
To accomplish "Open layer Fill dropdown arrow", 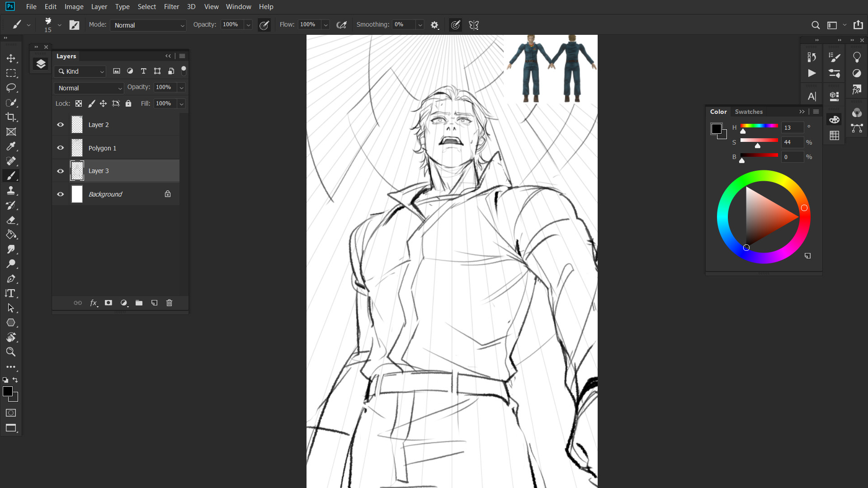I will [182, 104].
